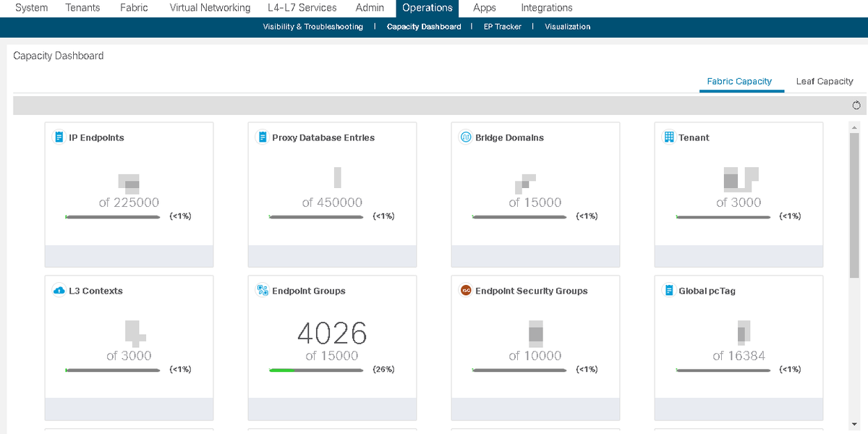Open the EP Tracker page
868x434 pixels.
[x=503, y=27]
